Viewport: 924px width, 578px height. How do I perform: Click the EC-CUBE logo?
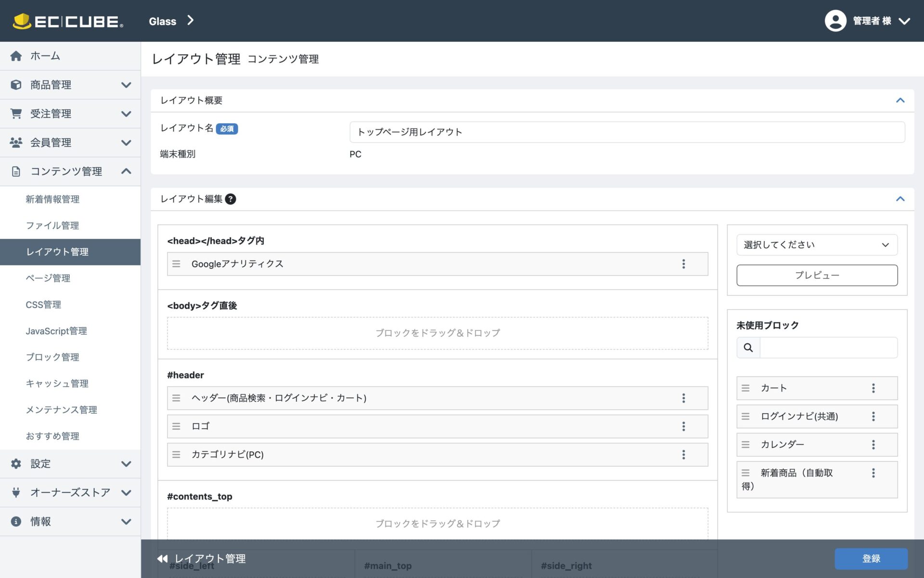click(68, 21)
